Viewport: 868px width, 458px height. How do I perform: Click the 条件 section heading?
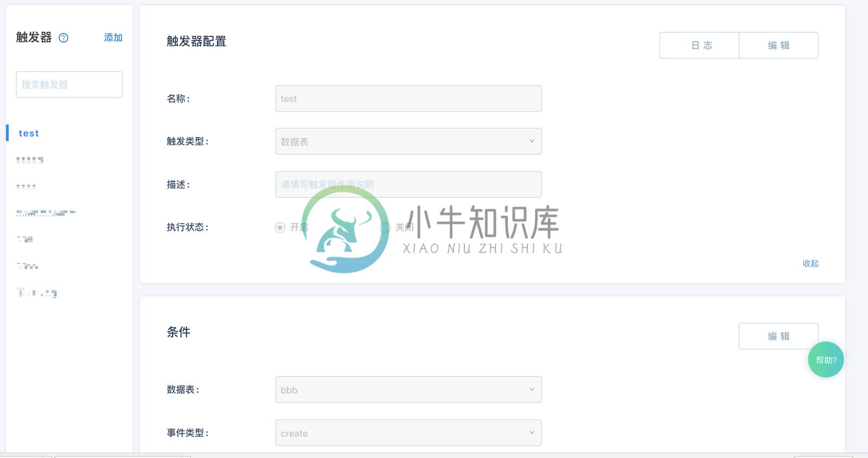point(178,332)
